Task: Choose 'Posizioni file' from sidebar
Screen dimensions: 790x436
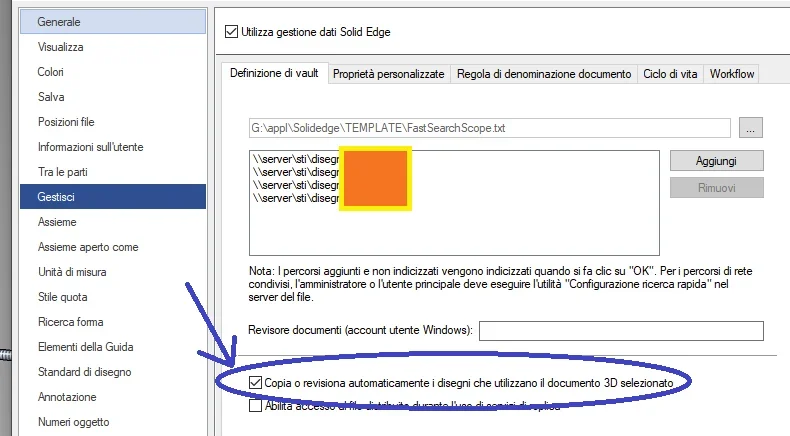Action: point(66,122)
